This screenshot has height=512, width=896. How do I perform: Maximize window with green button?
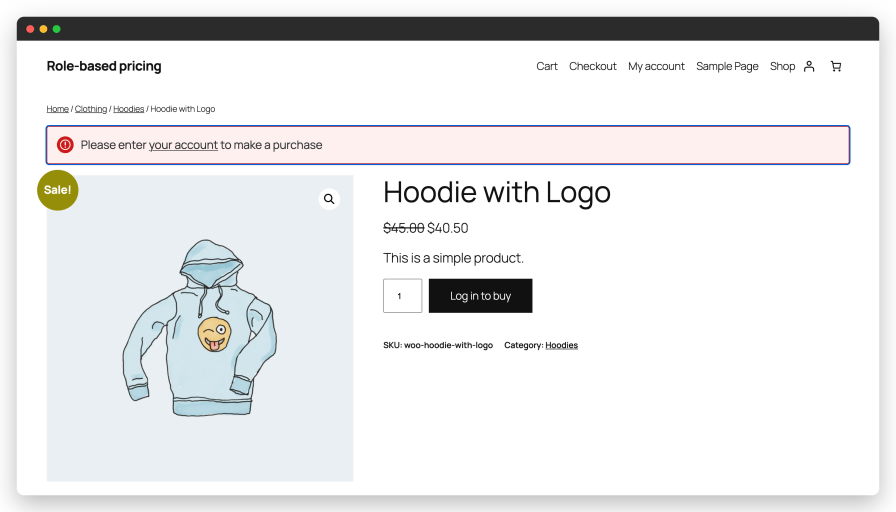[x=57, y=29]
